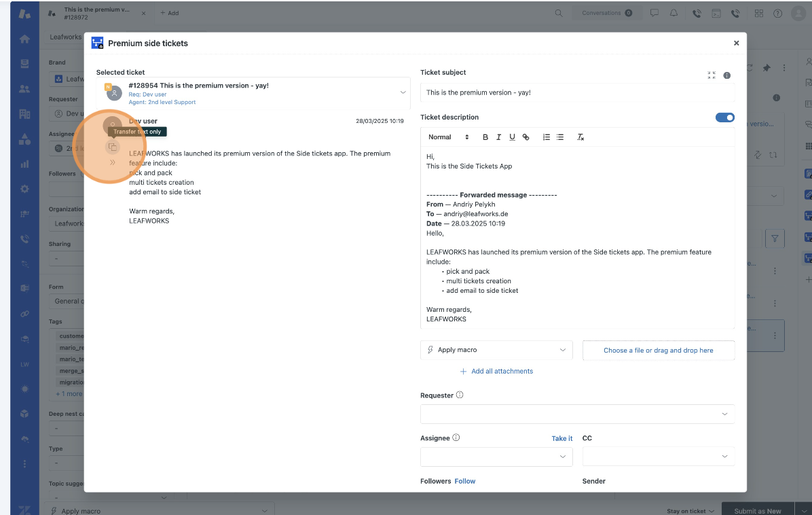Screen dimensions: 812x515
Task: Open the chat bubble icon in the top bar
Action: [x=654, y=14]
